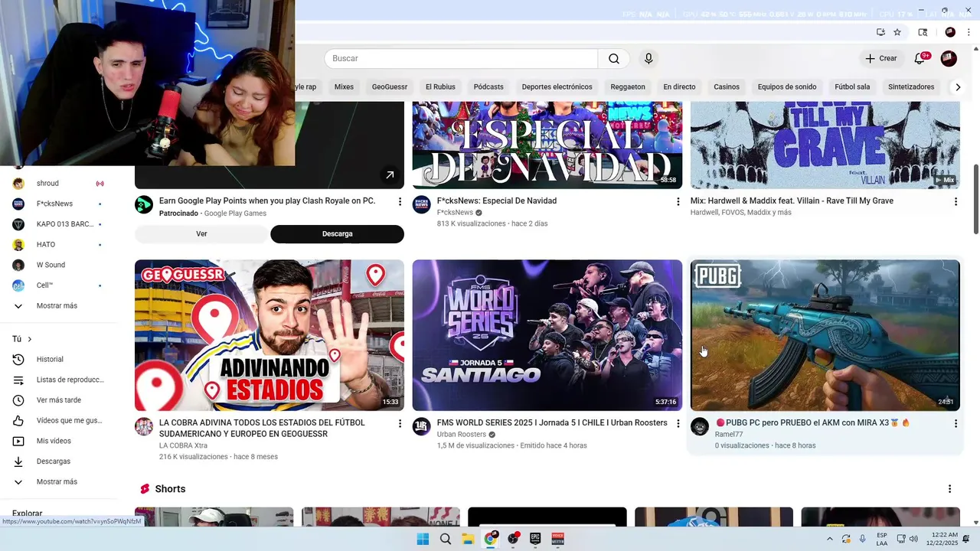Image resolution: width=980 pixels, height=551 pixels.
Task: Click the Ver ad button
Action: pyautogui.click(x=201, y=234)
